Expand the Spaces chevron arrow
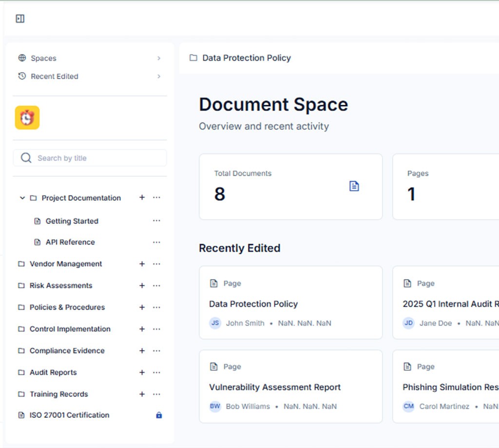 [x=159, y=58]
